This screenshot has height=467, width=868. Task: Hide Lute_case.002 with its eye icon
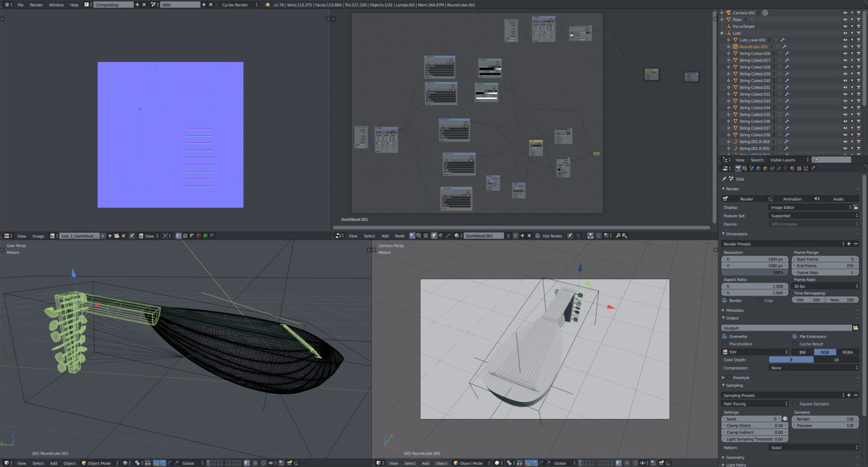[845, 40]
